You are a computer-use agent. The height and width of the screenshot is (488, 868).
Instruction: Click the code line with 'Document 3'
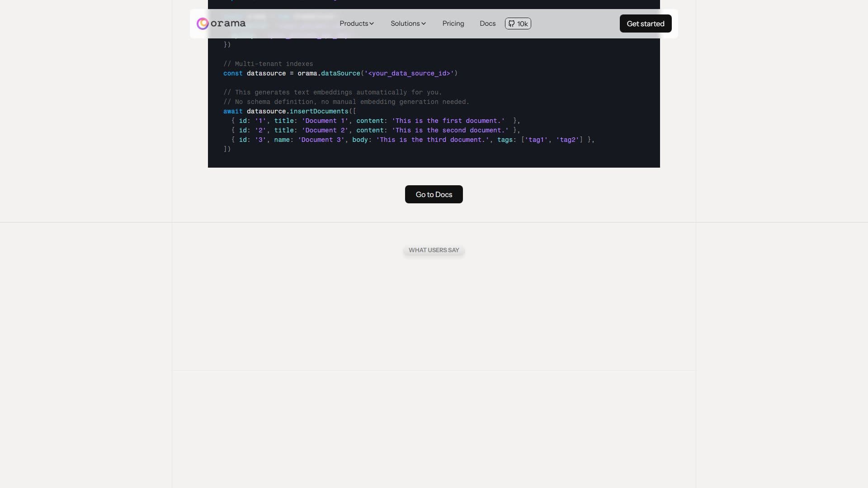pos(413,140)
